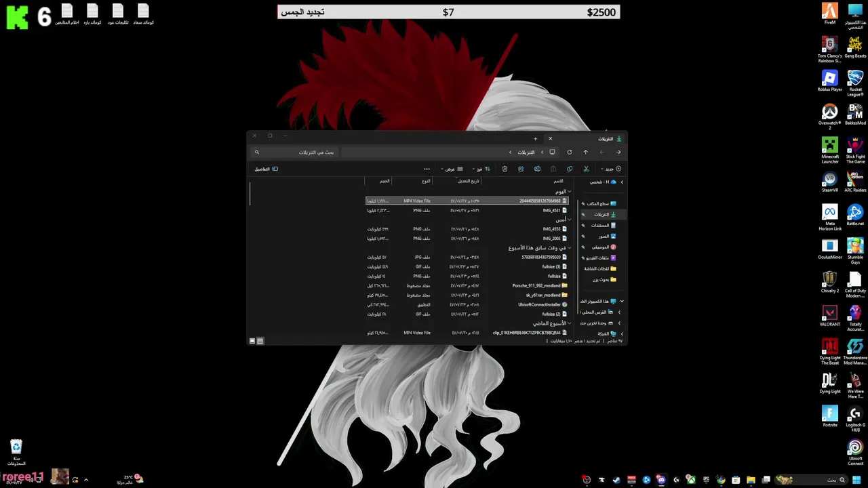Collapse the Last week file group
Viewport: 868px width, 488px height.
570,323
